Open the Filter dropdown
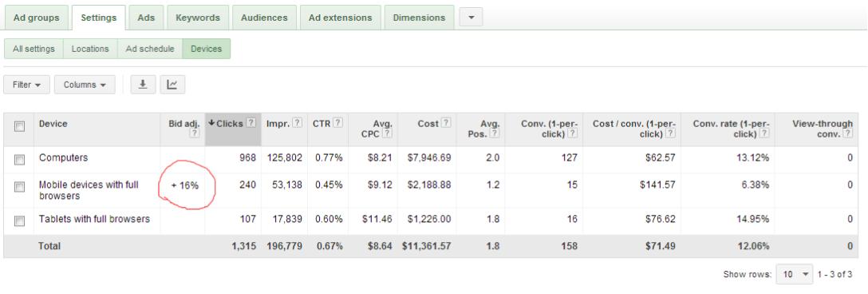The height and width of the screenshot is (294, 868). pyautogui.click(x=26, y=85)
